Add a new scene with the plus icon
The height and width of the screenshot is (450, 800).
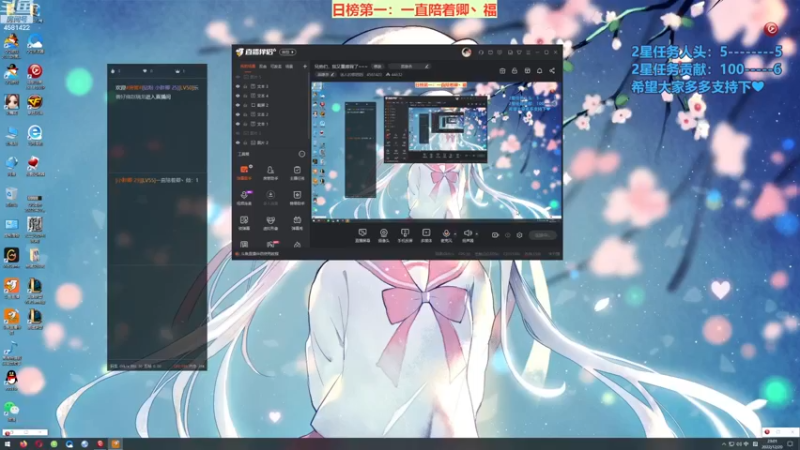(x=305, y=66)
